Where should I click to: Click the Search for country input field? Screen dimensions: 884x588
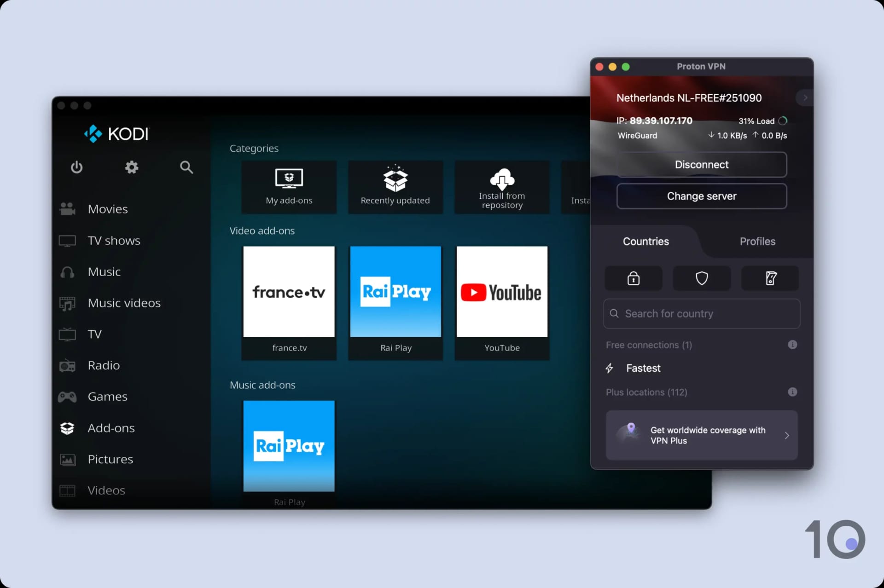point(701,314)
